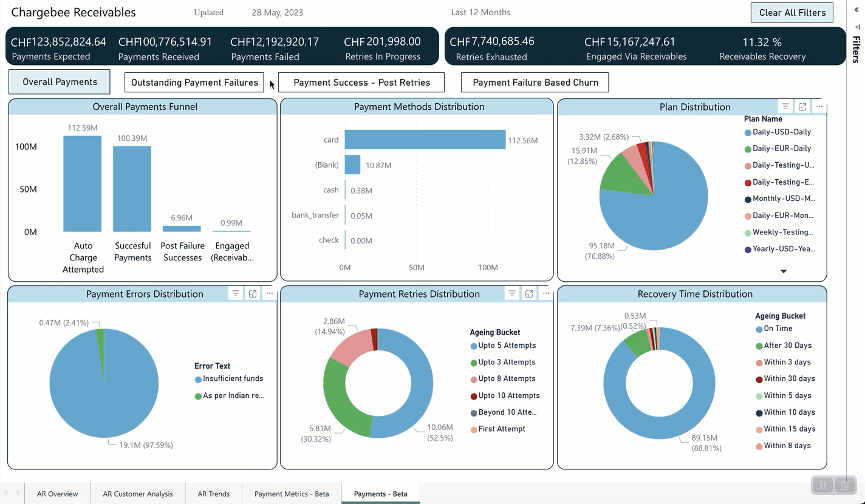The image size is (865, 504).
Task: Open Payment Success - Post Retries view
Action: [361, 83]
